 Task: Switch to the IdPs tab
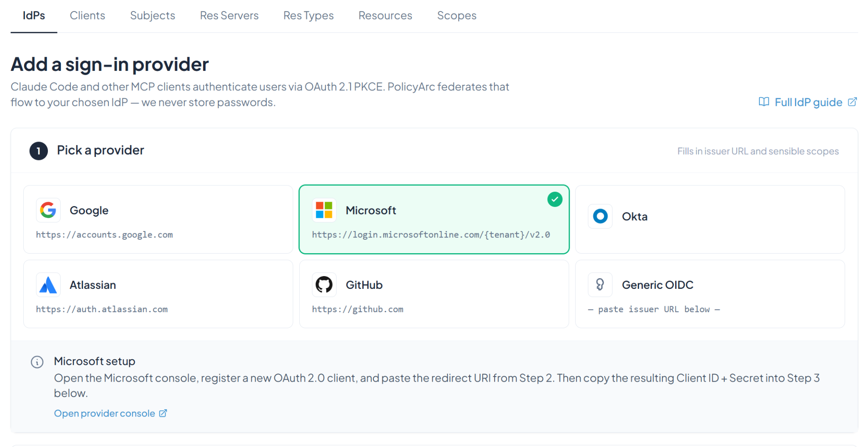(34, 16)
